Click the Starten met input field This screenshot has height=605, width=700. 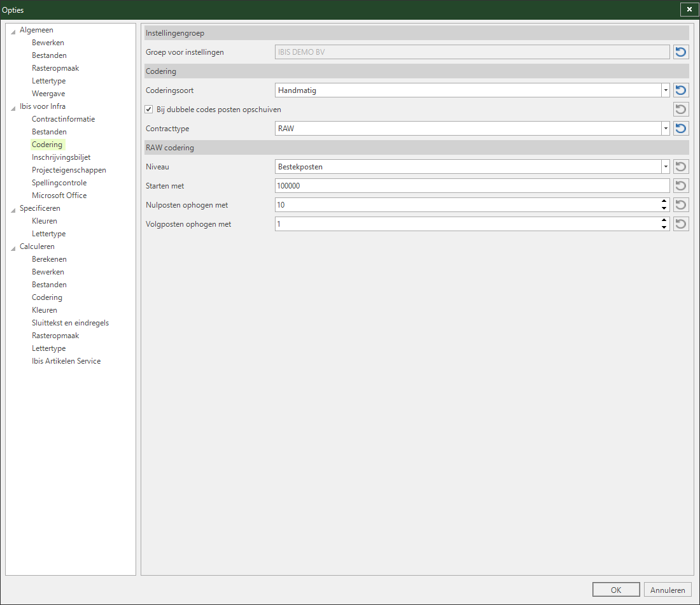[x=472, y=186]
